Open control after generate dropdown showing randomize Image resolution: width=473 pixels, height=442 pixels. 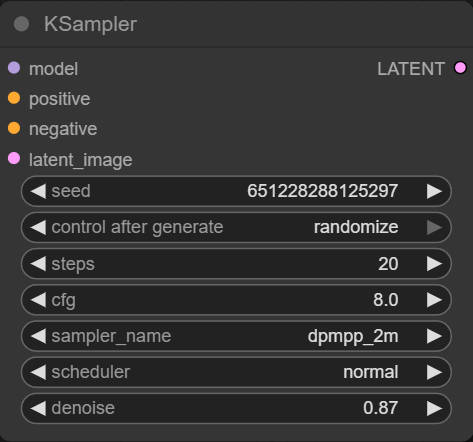[236, 227]
